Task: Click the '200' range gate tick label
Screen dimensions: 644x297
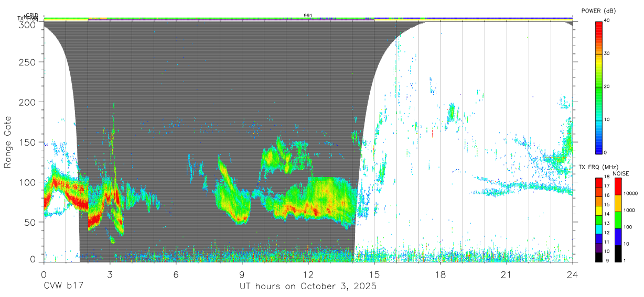Action: tap(28, 102)
